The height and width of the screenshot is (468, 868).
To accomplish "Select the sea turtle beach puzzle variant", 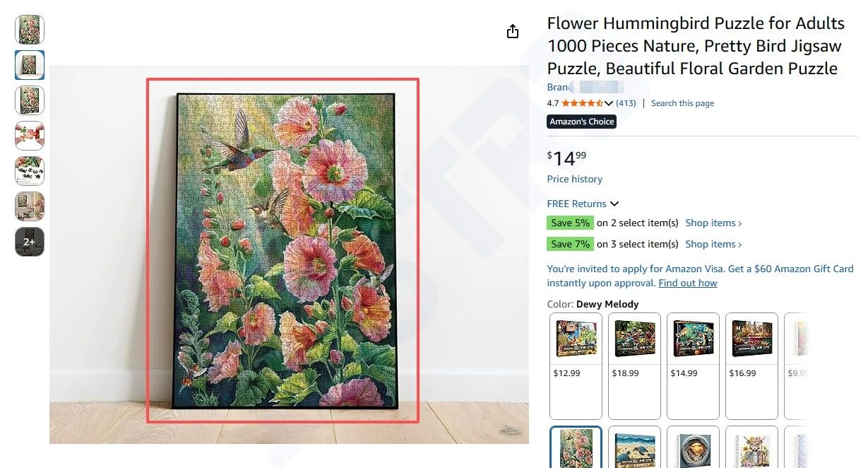I will [634, 447].
